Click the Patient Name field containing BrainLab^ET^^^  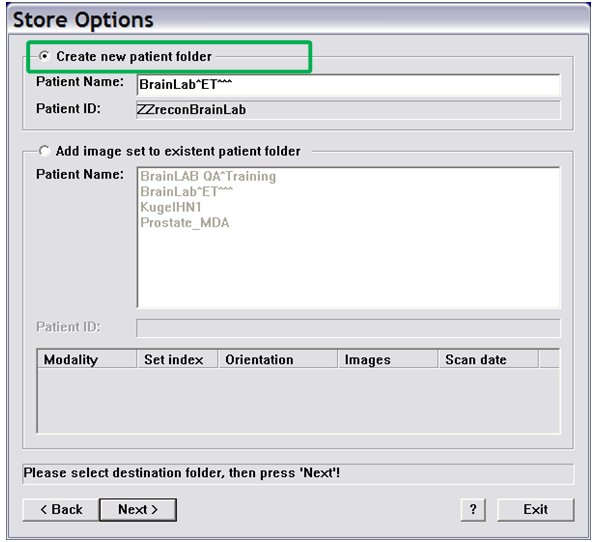(x=348, y=85)
